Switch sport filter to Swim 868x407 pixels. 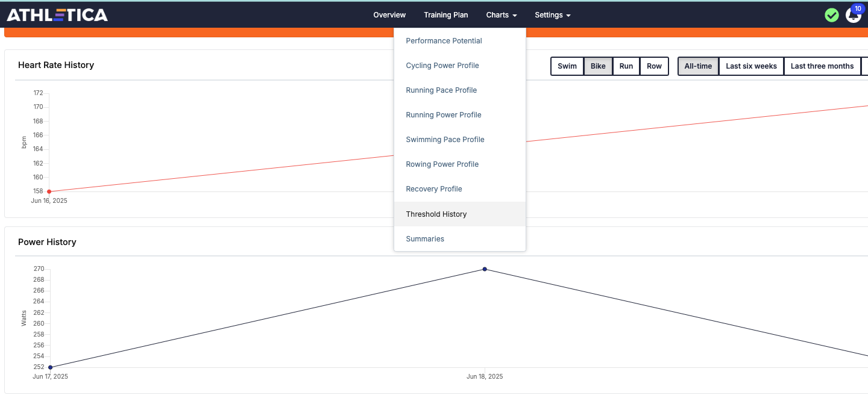tap(567, 66)
